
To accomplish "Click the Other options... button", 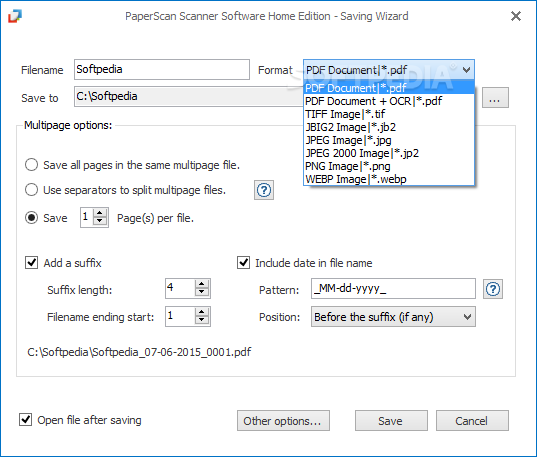I will 283,421.
